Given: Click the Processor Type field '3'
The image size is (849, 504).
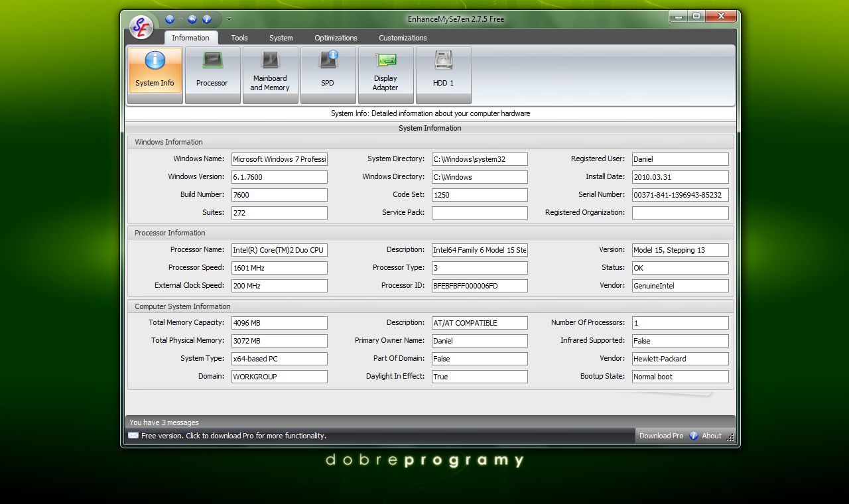Looking at the screenshot, I should click(x=480, y=268).
